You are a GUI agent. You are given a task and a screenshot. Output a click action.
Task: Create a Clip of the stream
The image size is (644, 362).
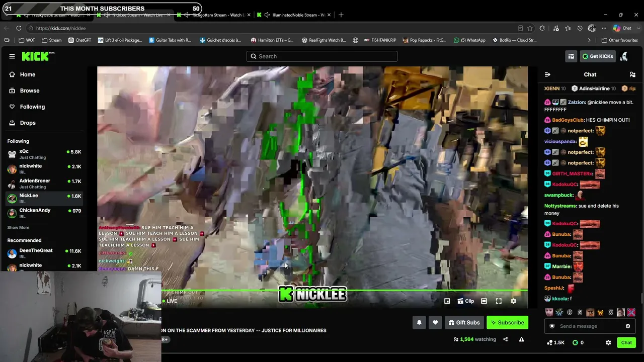(465, 301)
